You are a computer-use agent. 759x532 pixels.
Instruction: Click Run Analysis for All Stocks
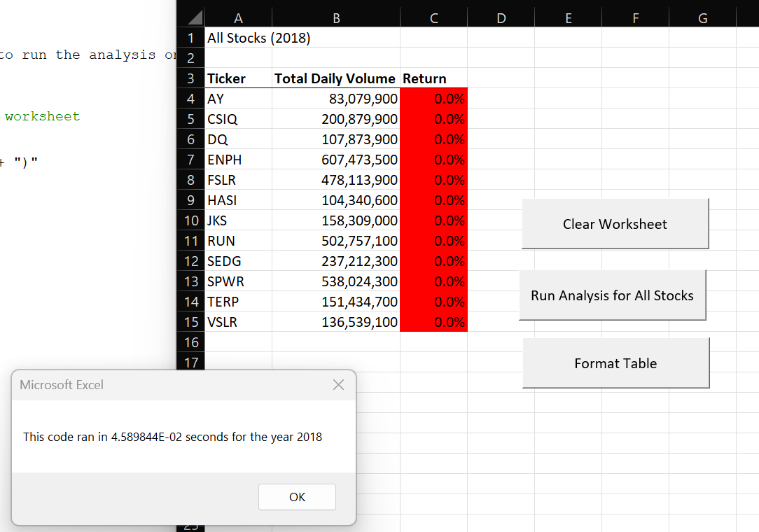(x=612, y=295)
